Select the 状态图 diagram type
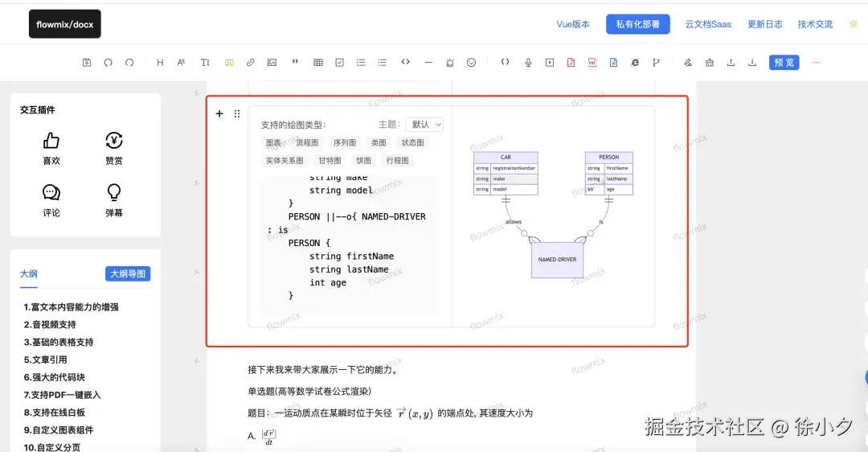 (412, 143)
